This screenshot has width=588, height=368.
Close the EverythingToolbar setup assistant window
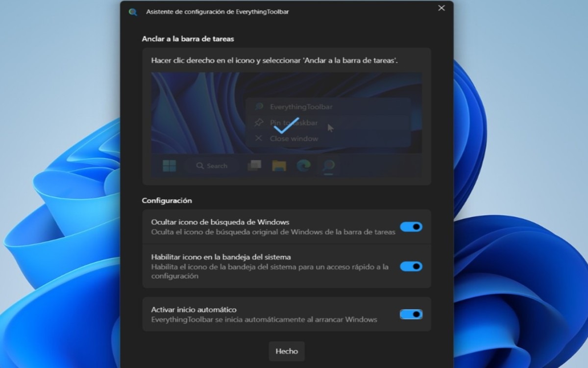point(441,8)
